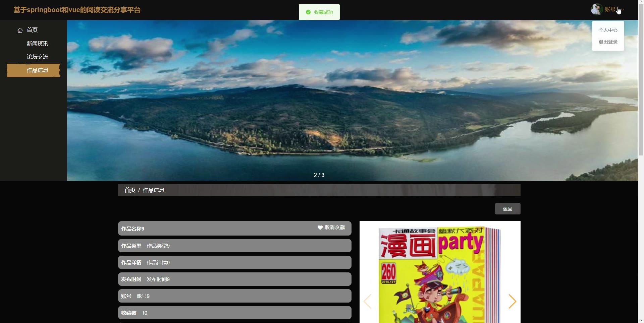Click the heart icon beside 取消收藏
The width and height of the screenshot is (644, 323).
320,228
